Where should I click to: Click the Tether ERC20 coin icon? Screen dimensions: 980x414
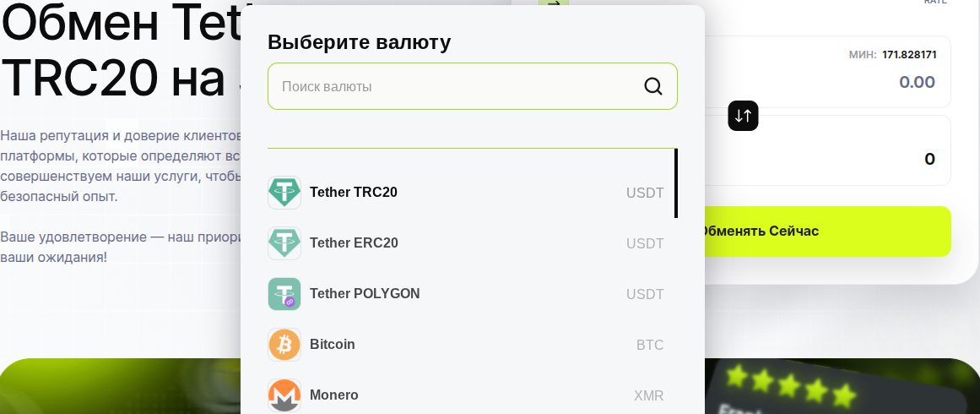click(x=284, y=243)
